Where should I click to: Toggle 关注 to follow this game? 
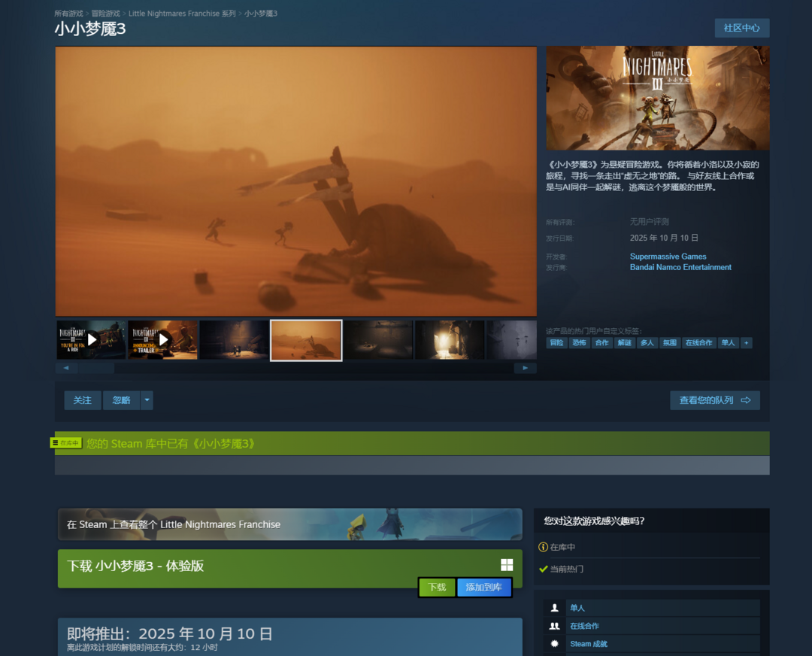click(83, 400)
